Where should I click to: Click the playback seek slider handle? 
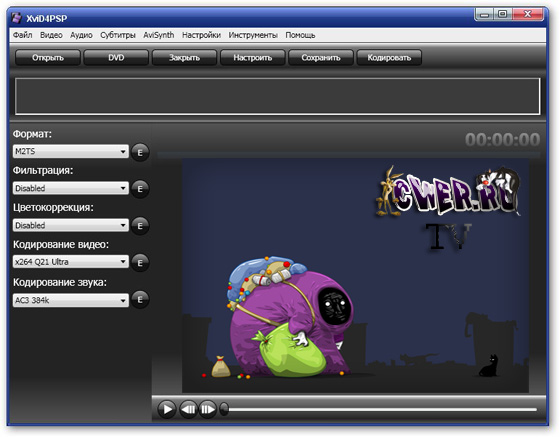click(x=224, y=409)
